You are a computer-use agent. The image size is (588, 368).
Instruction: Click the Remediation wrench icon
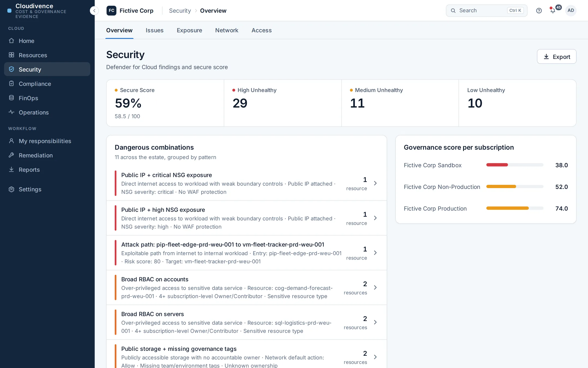(11, 155)
